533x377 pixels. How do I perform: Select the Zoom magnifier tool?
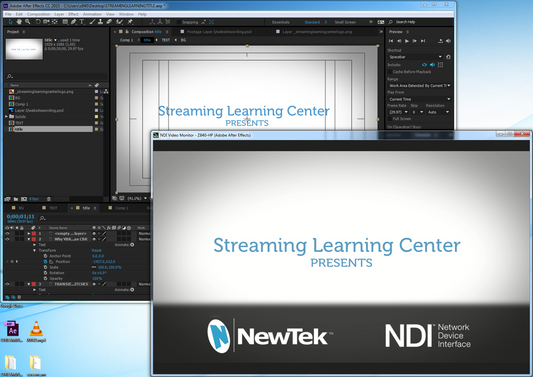(28, 22)
